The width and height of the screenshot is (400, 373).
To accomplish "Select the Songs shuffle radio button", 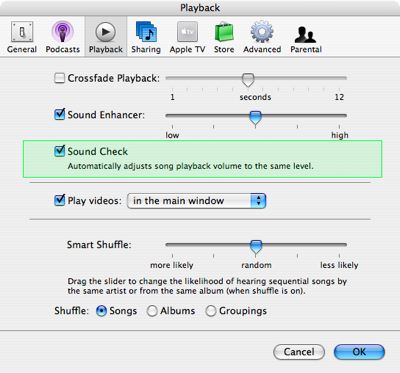I will pos(101,311).
